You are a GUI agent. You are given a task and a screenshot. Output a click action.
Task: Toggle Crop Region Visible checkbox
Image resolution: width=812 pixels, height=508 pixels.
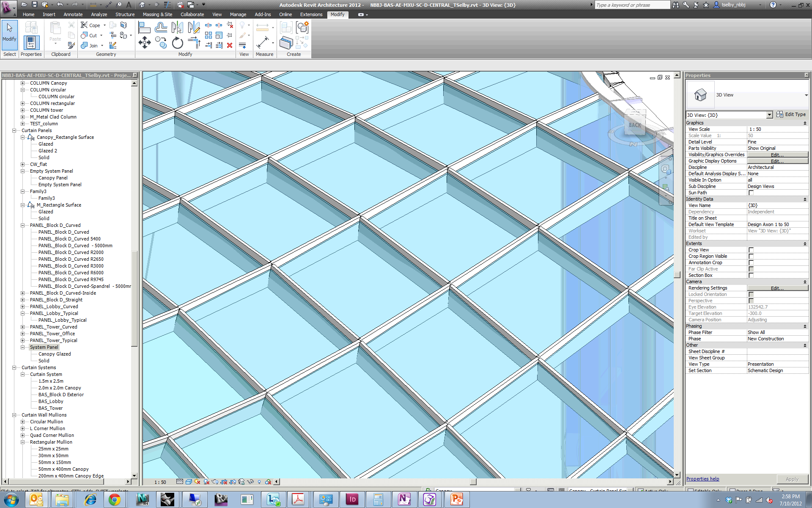click(x=751, y=257)
